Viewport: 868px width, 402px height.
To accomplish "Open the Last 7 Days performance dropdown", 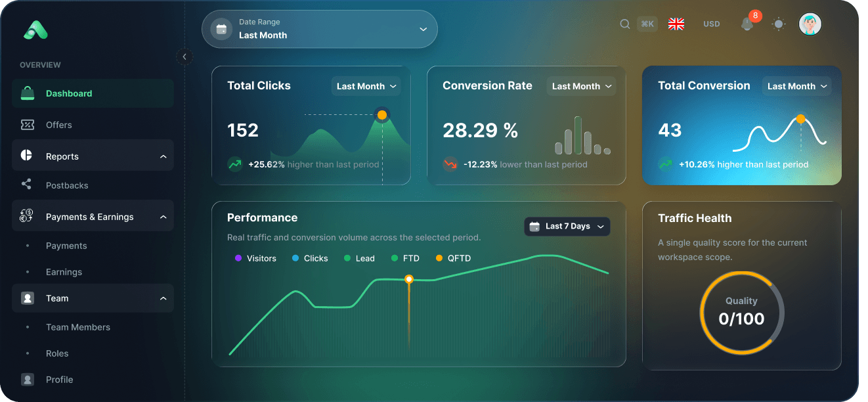I will 567,227.
